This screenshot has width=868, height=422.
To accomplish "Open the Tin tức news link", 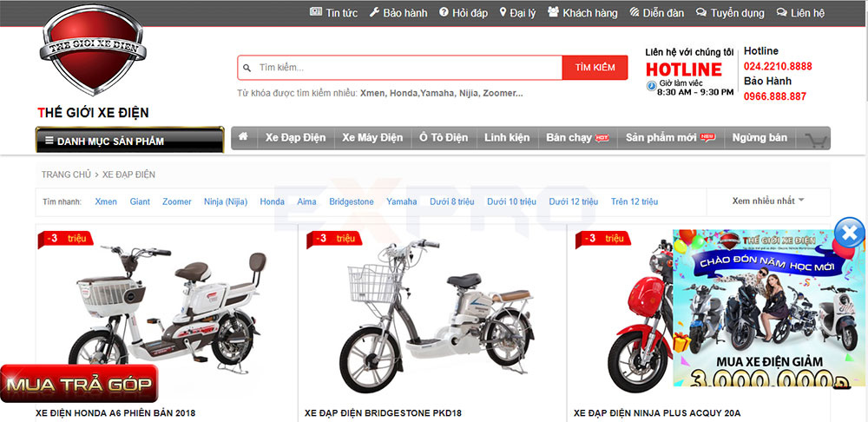I will (x=334, y=13).
